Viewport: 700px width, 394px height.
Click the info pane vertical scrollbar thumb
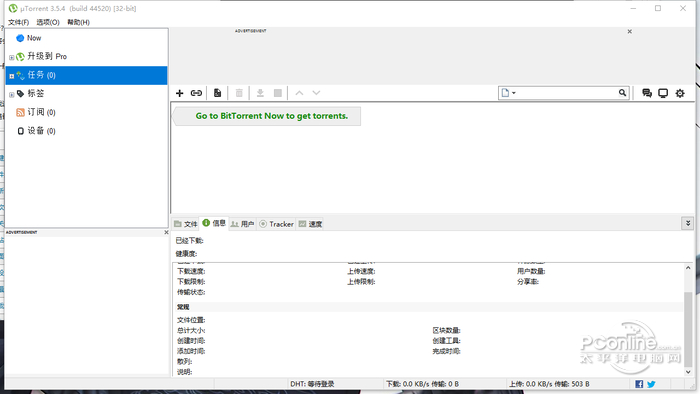tap(688, 328)
